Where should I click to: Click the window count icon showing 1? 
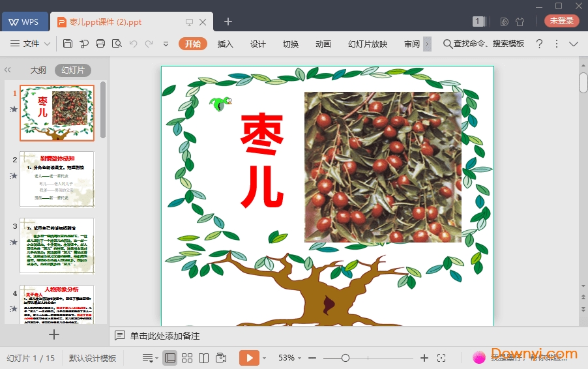point(479,22)
